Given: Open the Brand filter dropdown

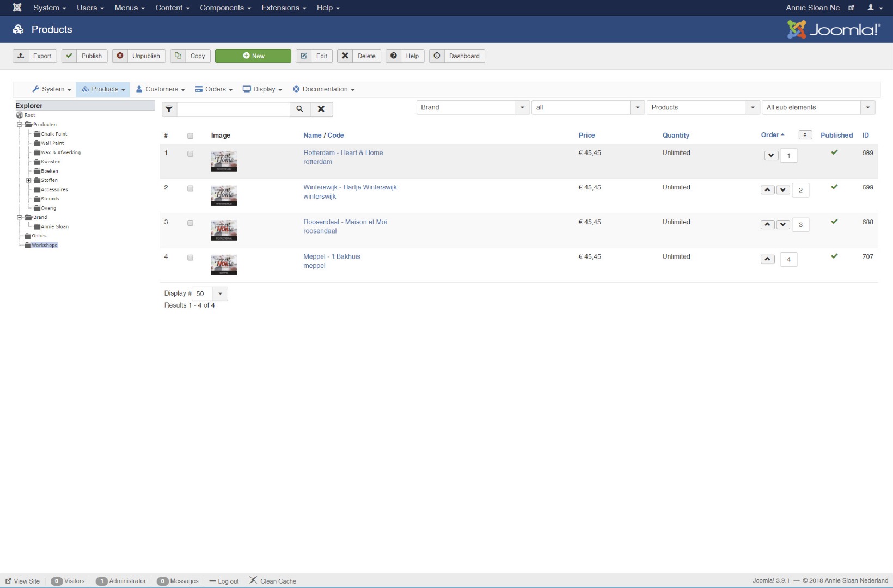Looking at the screenshot, I should 473,107.
